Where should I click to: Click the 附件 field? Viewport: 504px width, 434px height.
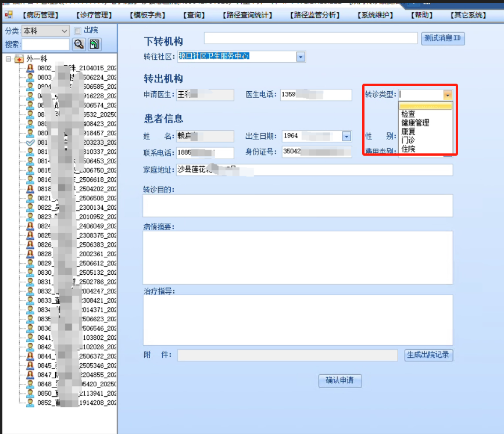(x=287, y=356)
